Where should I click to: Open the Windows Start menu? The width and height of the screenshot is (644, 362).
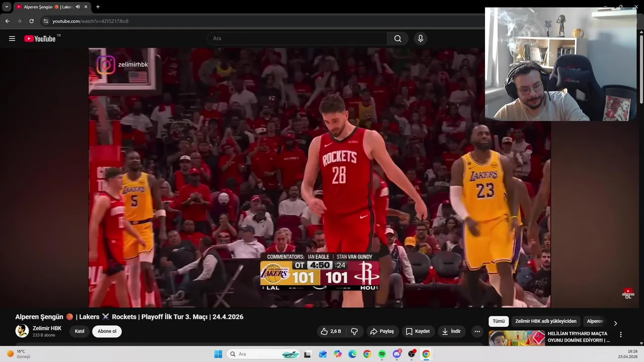[218, 354]
